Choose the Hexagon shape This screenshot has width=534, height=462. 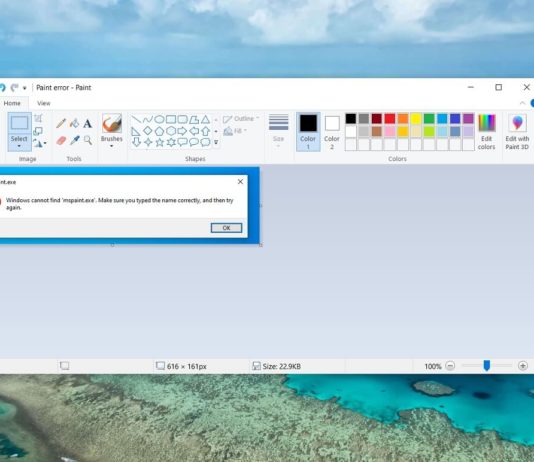[171, 131]
